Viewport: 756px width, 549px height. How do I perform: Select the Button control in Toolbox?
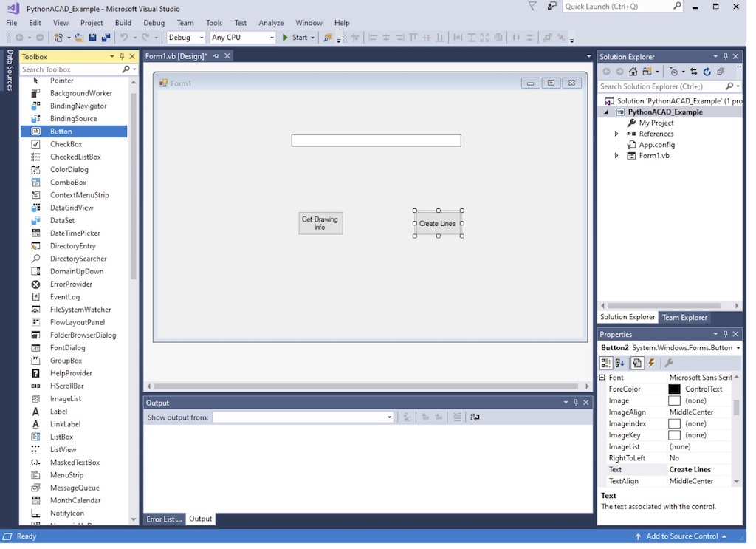(x=74, y=132)
